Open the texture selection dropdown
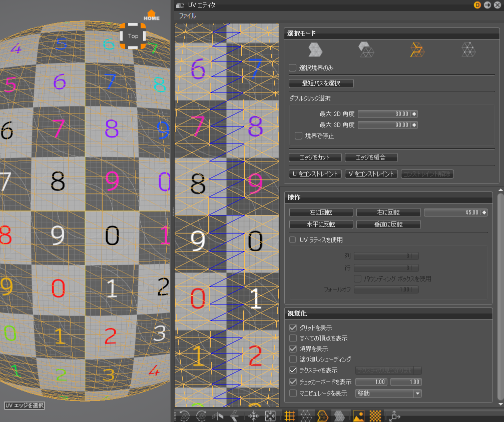The height and width of the screenshot is (422, 504). (x=388, y=370)
